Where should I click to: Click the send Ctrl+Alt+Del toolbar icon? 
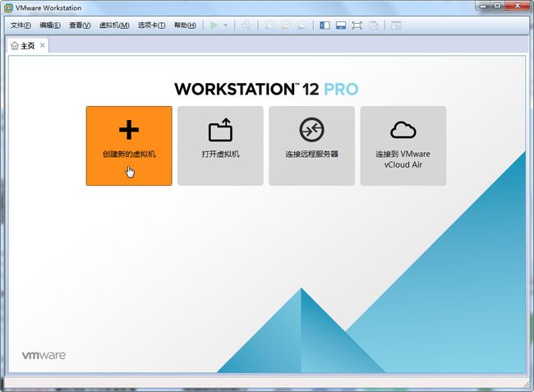[x=246, y=25]
